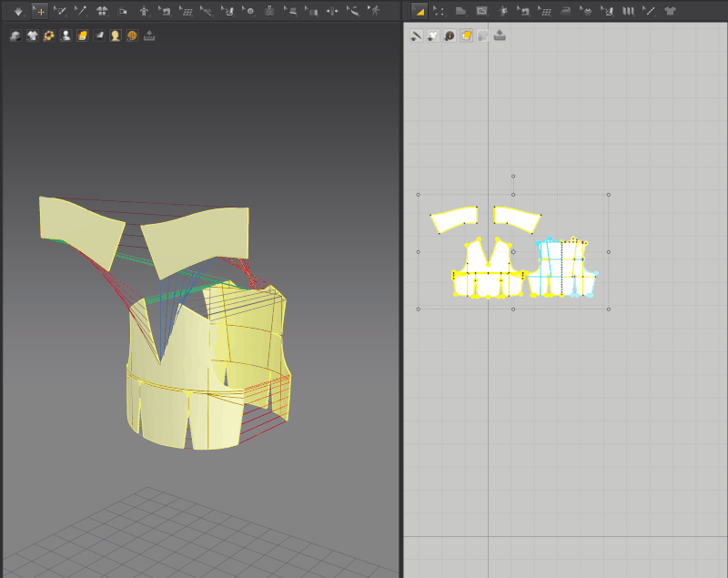Click the top-right bounding box corner handle
728x578 pixels.
[x=608, y=194]
